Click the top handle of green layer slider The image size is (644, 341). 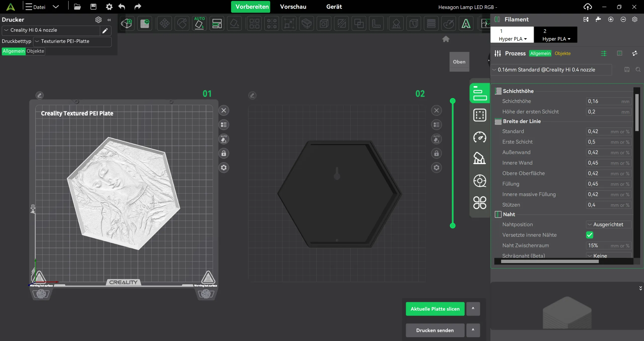pyautogui.click(x=453, y=101)
